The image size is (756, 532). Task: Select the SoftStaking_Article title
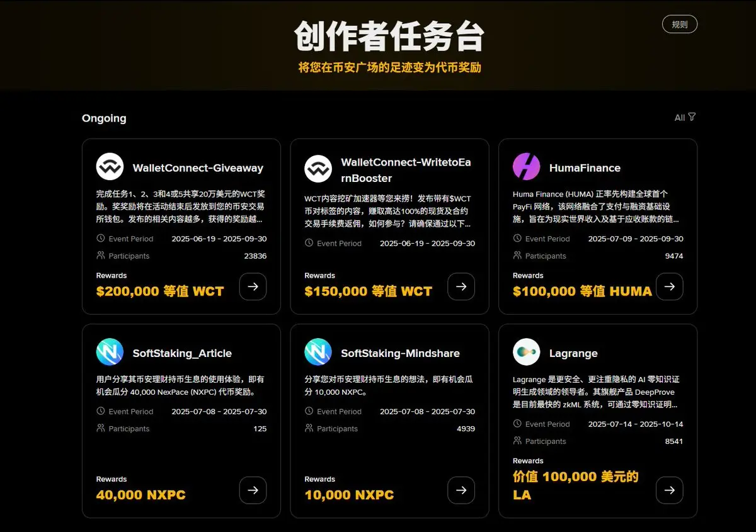182,353
